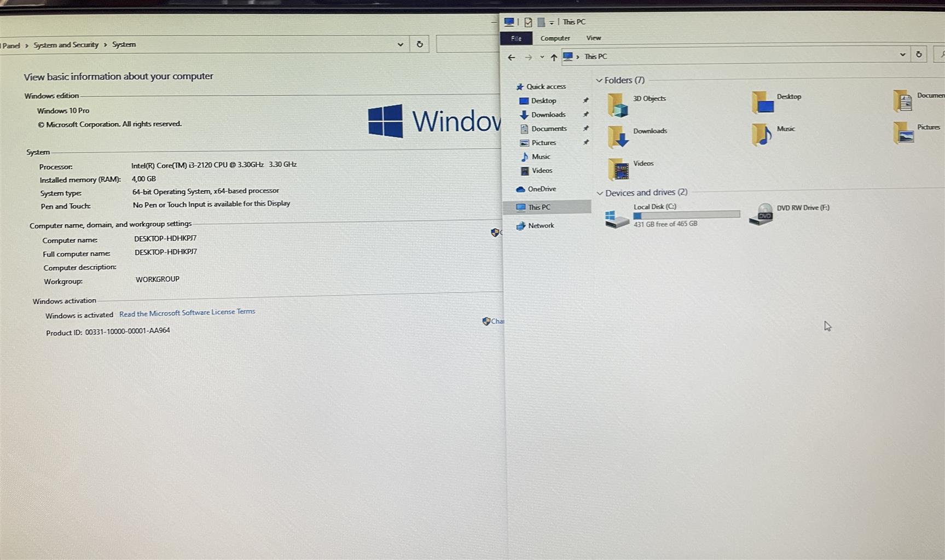Open the Recent locations dropdown arrow
Viewport: 945px width, 560px height.
pyautogui.click(x=542, y=57)
